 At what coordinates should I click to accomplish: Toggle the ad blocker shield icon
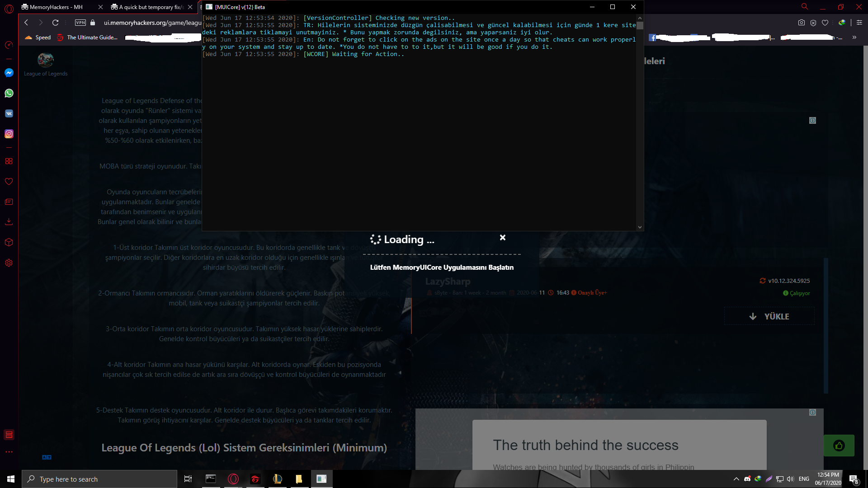(x=813, y=23)
